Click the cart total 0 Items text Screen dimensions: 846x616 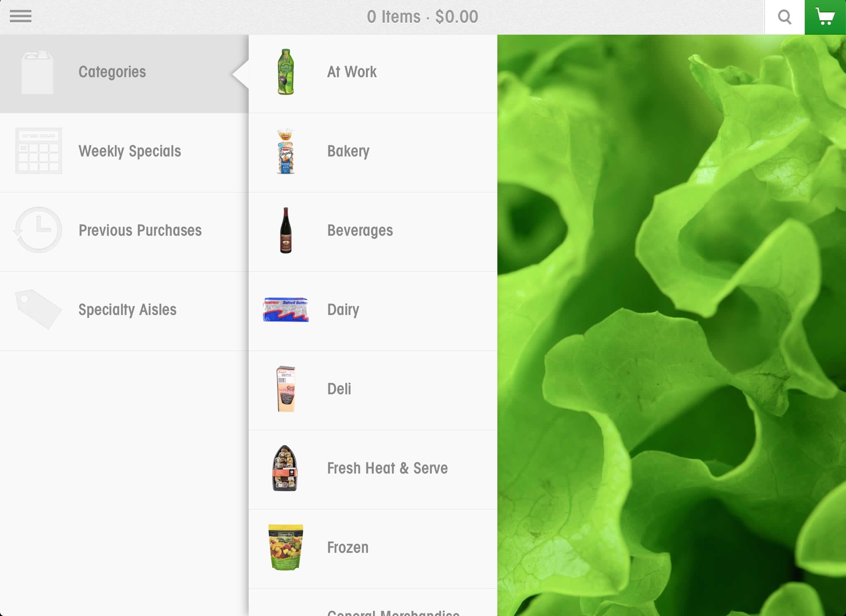[393, 17]
